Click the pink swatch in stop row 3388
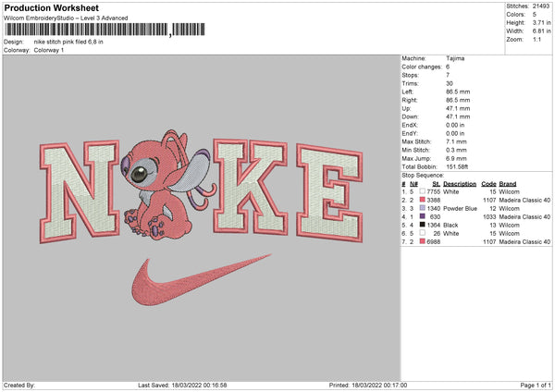Image resolution: width=555 pixels, height=392 pixels. pyautogui.click(x=423, y=200)
